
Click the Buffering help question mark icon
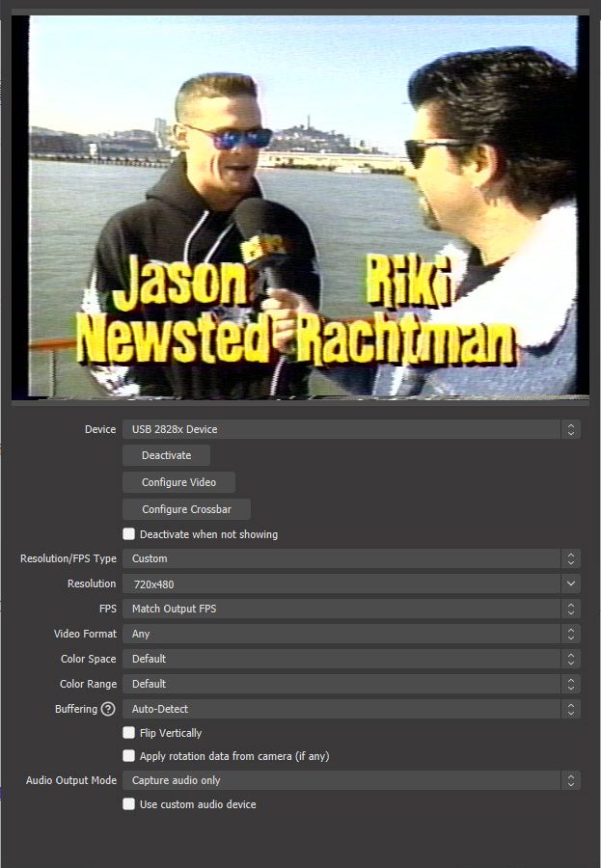pos(108,709)
